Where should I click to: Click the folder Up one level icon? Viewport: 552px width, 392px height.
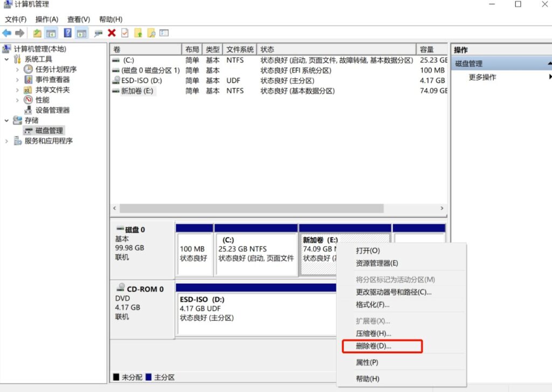[37, 33]
